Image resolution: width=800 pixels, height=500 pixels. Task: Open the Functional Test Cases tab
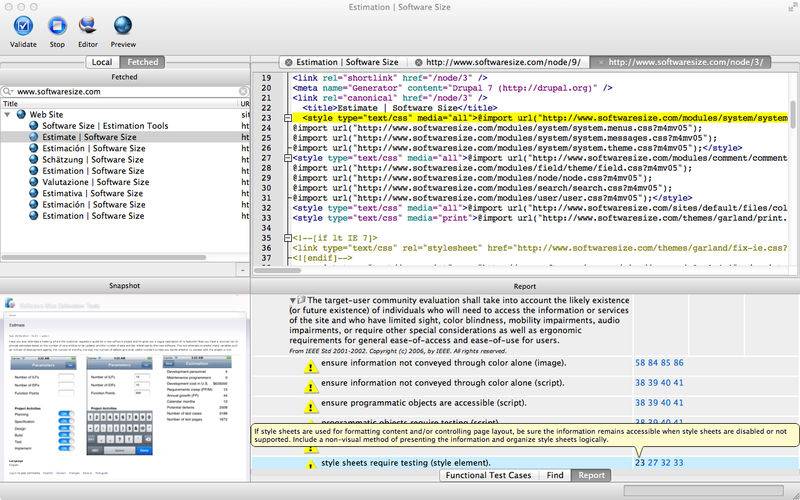[488, 475]
